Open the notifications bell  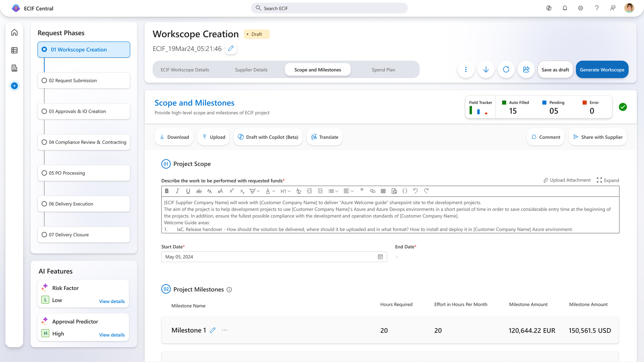(565, 8)
